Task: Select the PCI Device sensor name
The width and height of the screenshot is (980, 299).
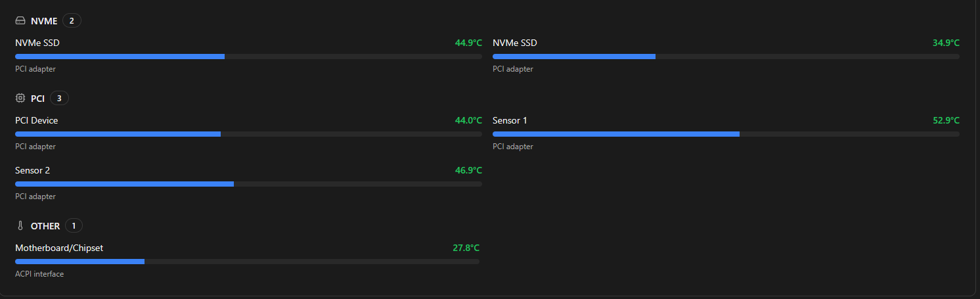Action: coord(37,120)
